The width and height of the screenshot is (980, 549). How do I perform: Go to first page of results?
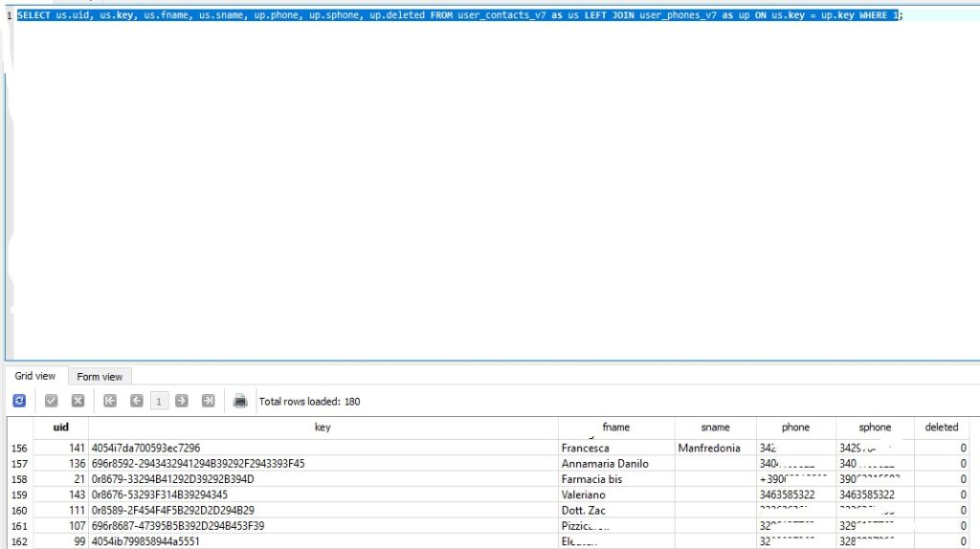coord(110,401)
